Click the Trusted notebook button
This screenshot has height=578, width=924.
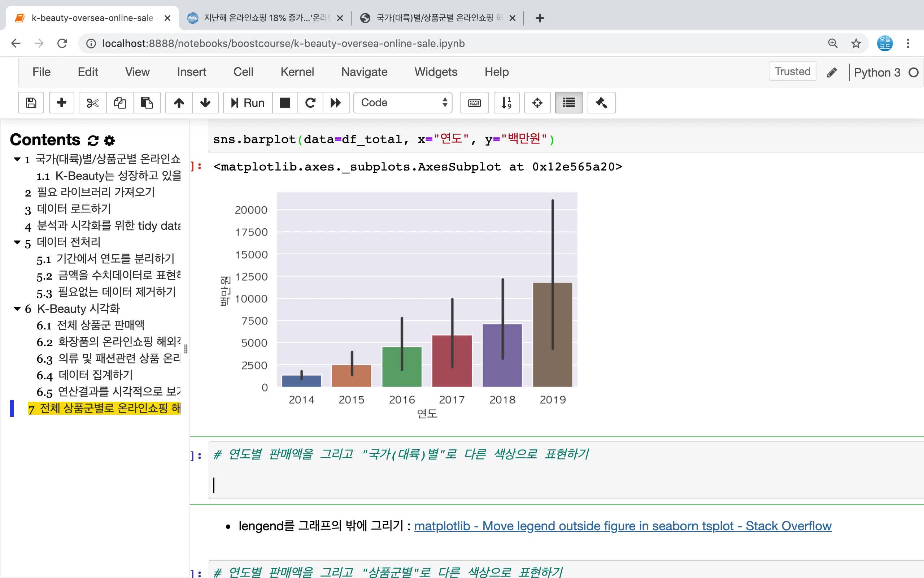pyautogui.click(x=793, y=72)
